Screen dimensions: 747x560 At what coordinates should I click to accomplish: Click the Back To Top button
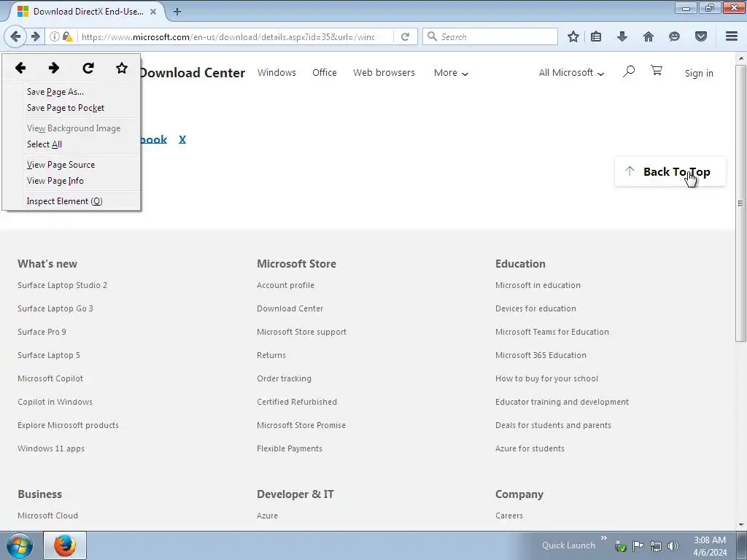point(670,171)
